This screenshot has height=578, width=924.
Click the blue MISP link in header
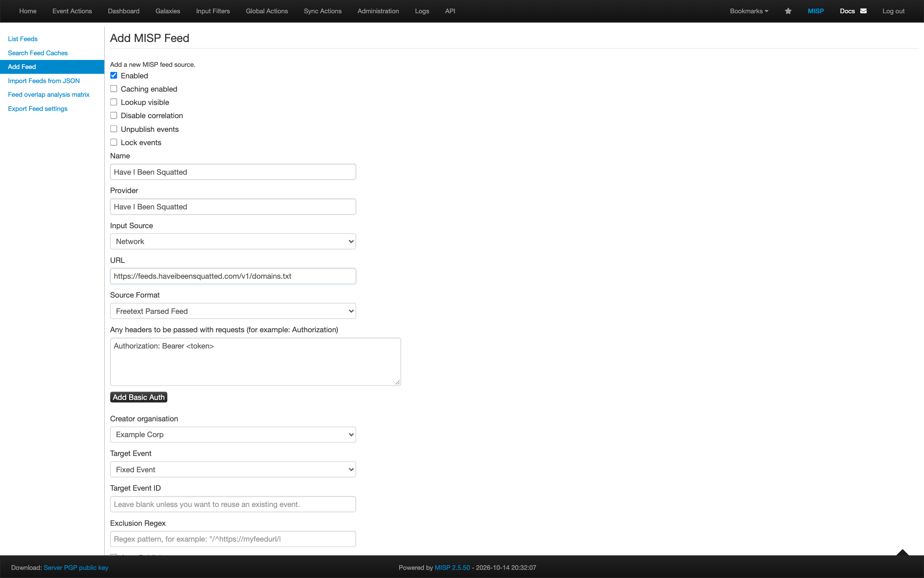coord(816,11)
